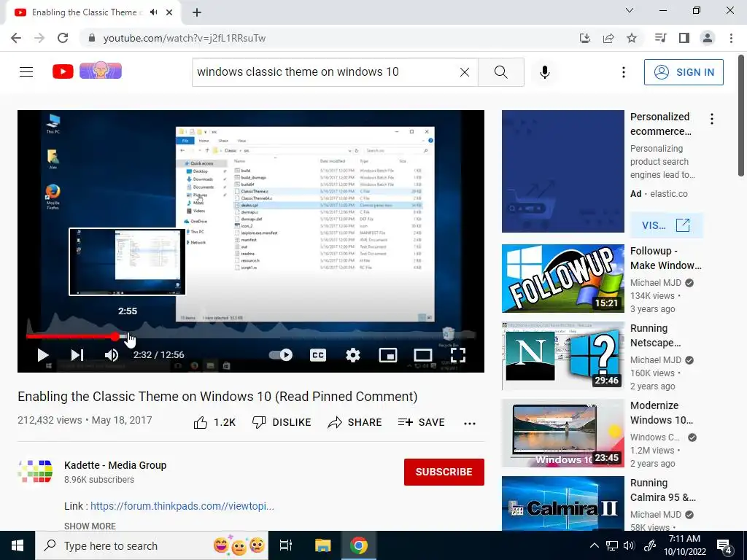Open more actions ellipsis below video

point(470,424)
